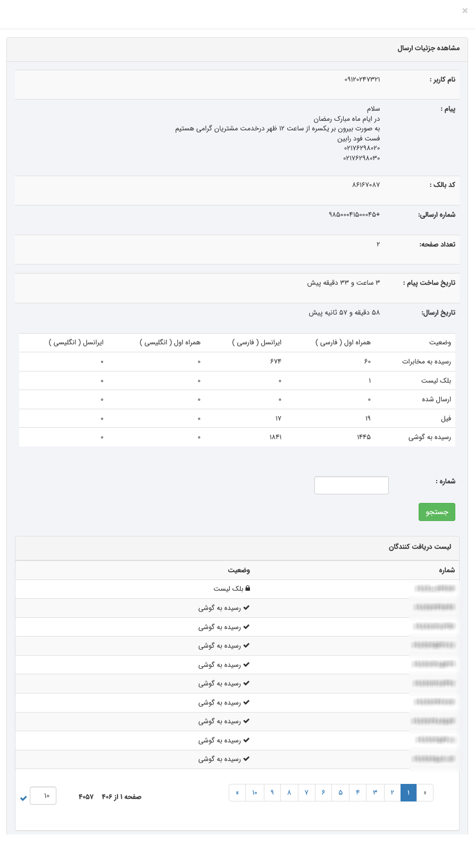This screenshot has height=868, width=475.
Task: Click the مشاهده جزئیات ارسال panel heading
Action: pos(428,48)
